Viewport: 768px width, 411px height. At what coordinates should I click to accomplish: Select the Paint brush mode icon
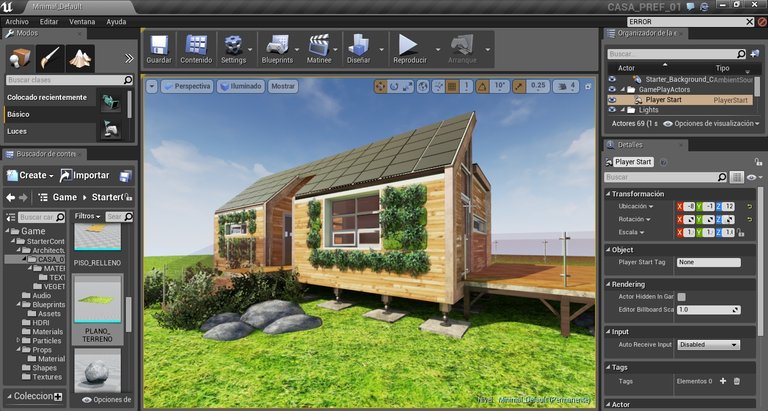[x=50, y=58]
